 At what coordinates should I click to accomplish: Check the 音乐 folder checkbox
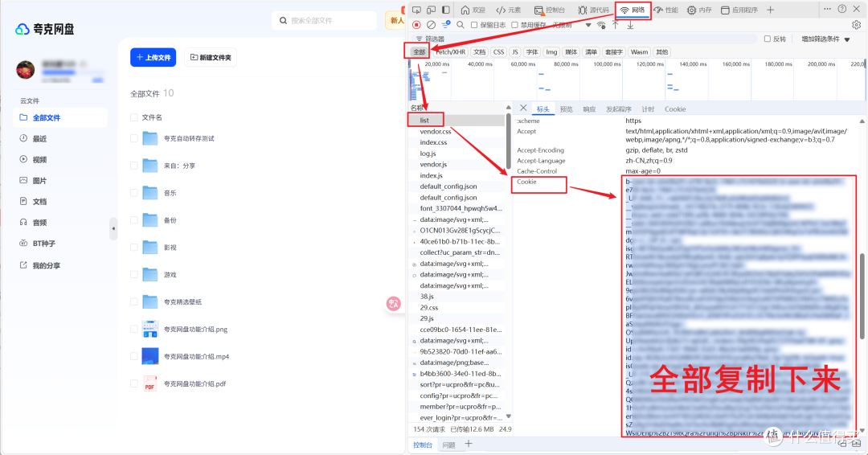(x=134, y=193)
